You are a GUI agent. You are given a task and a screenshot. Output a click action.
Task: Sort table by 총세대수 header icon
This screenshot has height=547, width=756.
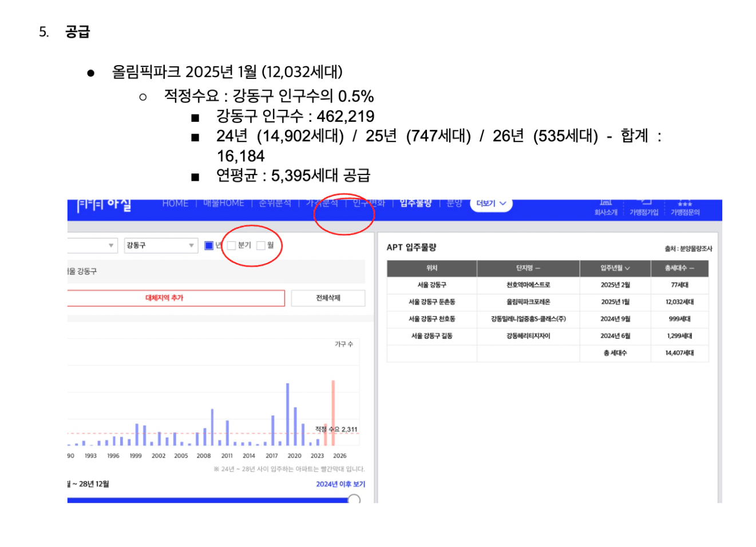(x=691, y=268)
